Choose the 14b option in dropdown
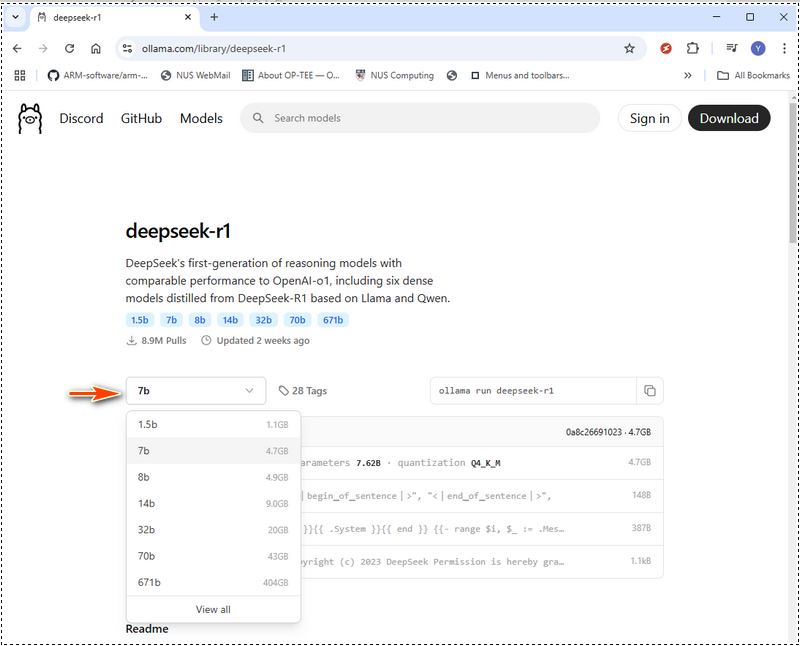 coord(213,504)
